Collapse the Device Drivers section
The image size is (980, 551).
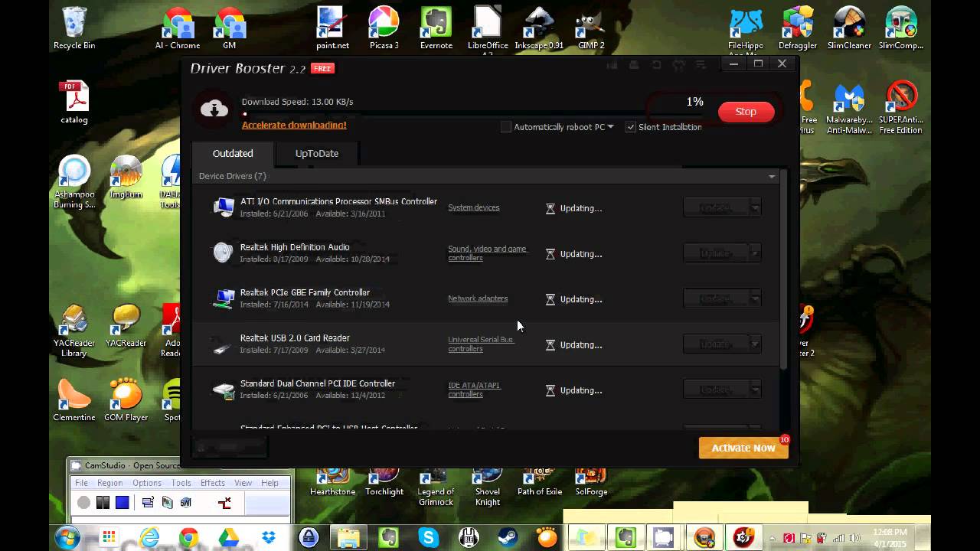point(772,177)
